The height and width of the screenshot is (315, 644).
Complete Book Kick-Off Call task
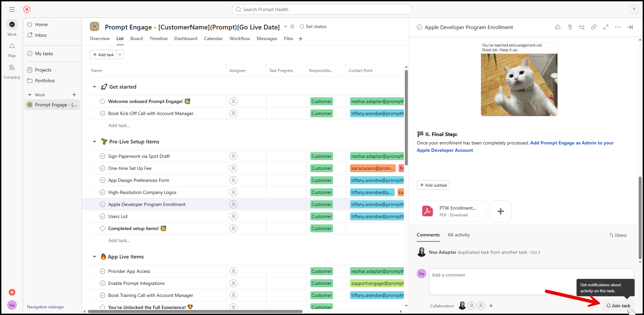(x=103, y=113)
